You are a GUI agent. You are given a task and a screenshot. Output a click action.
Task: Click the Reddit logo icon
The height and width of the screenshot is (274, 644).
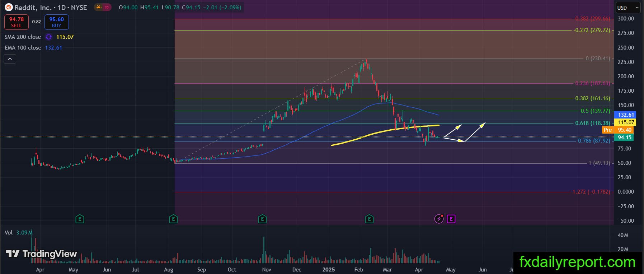tap(9, 7)
